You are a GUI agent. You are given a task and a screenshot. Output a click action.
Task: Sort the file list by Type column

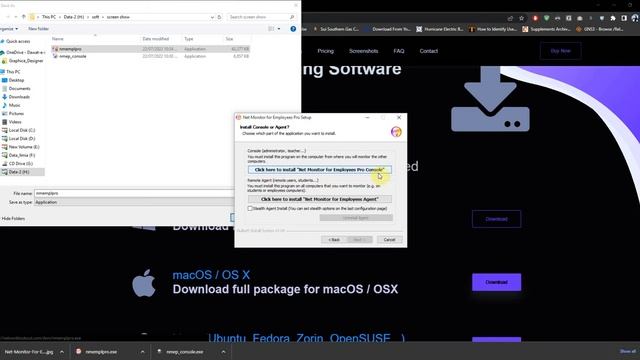[189, 39]
